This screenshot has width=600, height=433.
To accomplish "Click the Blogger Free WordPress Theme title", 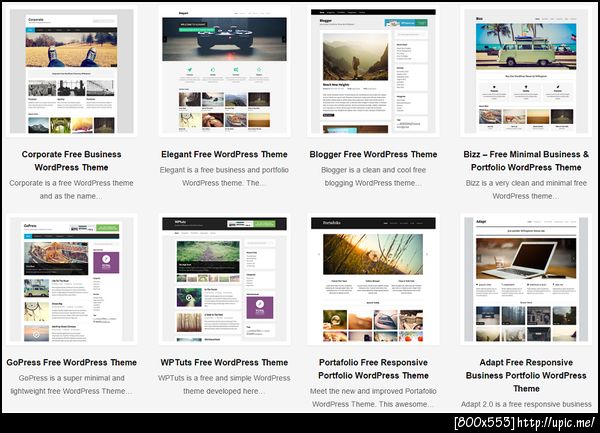I will click(373, 155).
